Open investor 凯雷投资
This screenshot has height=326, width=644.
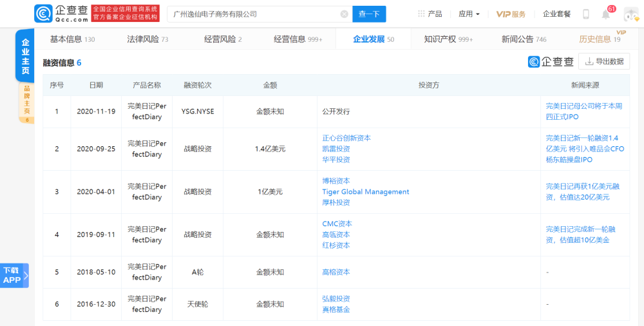click(336, 149)
